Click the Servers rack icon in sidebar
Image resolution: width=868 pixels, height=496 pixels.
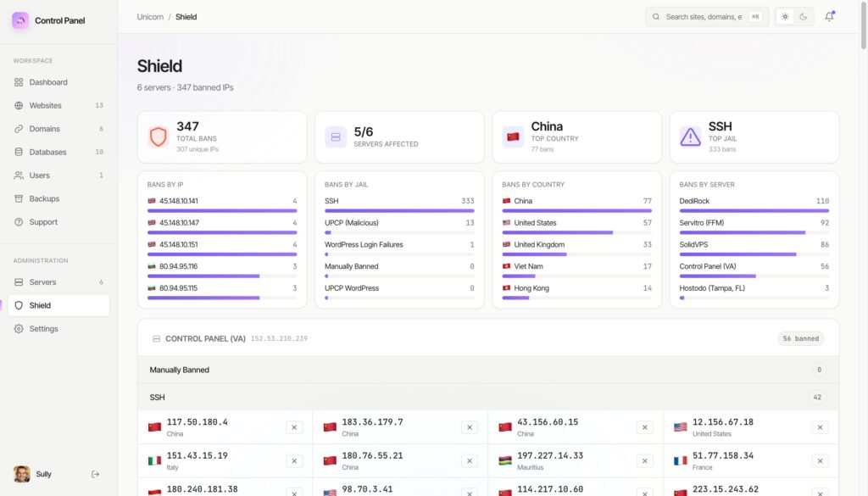pyautogui.click(x=19, y=281)
